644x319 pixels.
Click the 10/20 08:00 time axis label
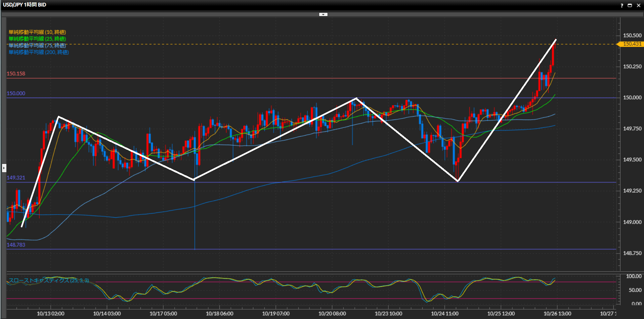pyautogui.click(x=332, y=314)
